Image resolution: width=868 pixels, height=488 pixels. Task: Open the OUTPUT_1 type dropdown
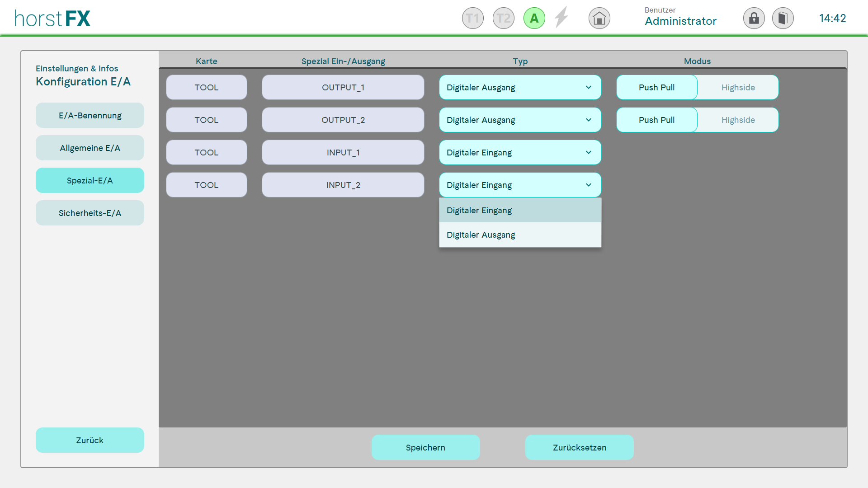tap(520, 87)
